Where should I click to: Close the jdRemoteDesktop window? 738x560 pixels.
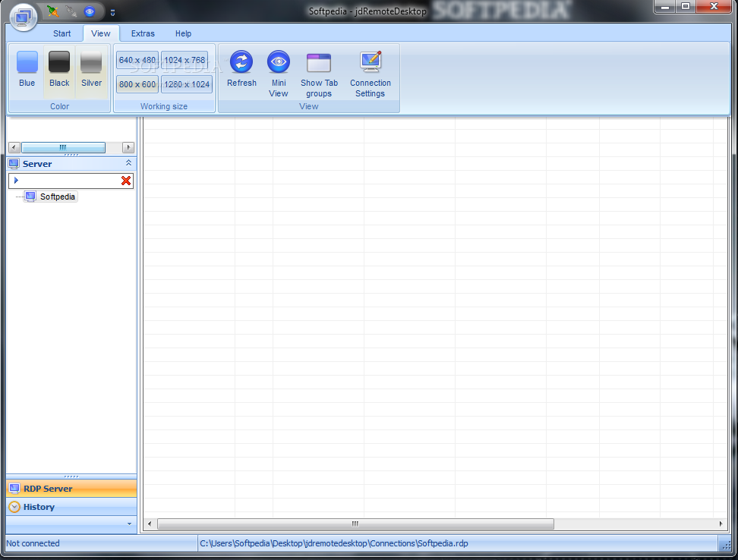tap(714, 7)
